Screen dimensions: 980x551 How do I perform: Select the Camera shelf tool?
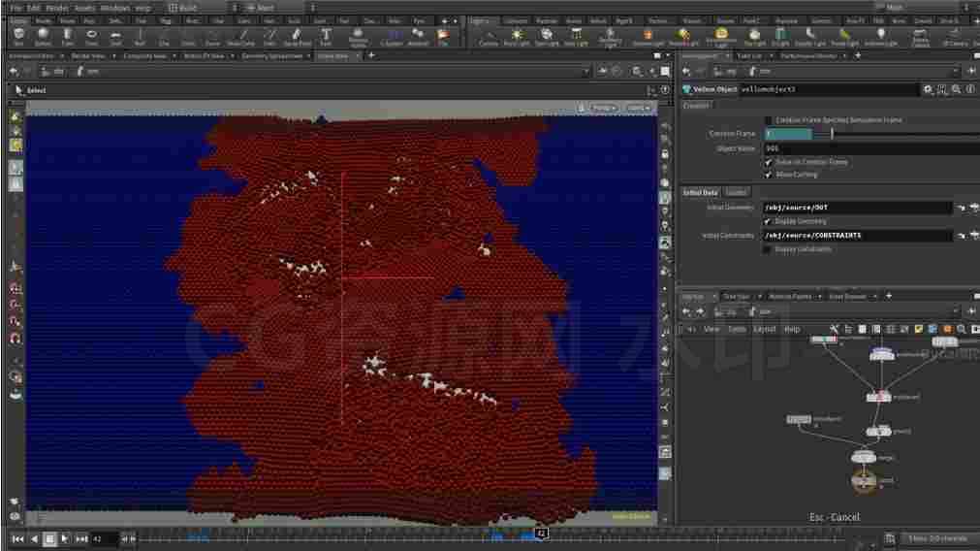coord(489,37)
